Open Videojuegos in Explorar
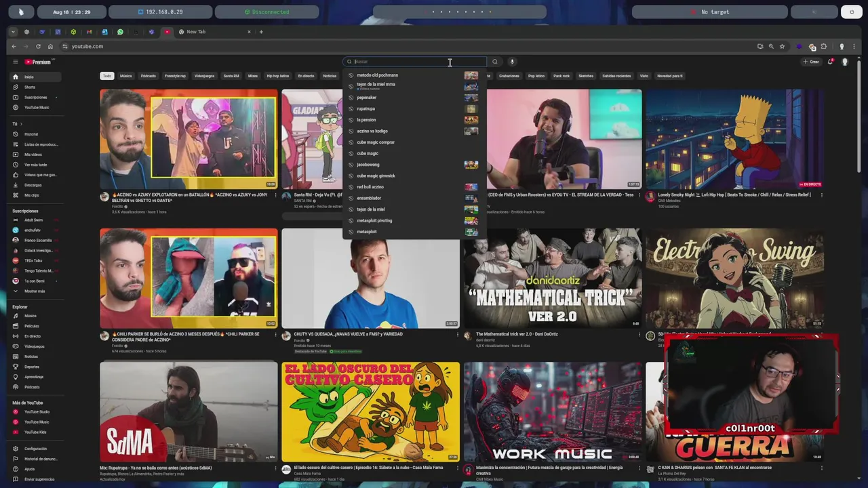Screen dimensions: 868x488 pos(34,346)
